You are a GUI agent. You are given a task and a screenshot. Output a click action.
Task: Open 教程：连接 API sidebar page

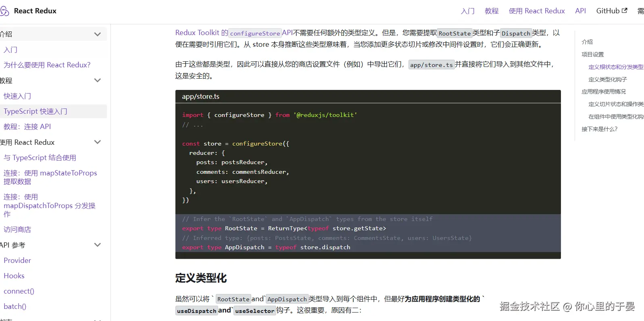point(27,127)
